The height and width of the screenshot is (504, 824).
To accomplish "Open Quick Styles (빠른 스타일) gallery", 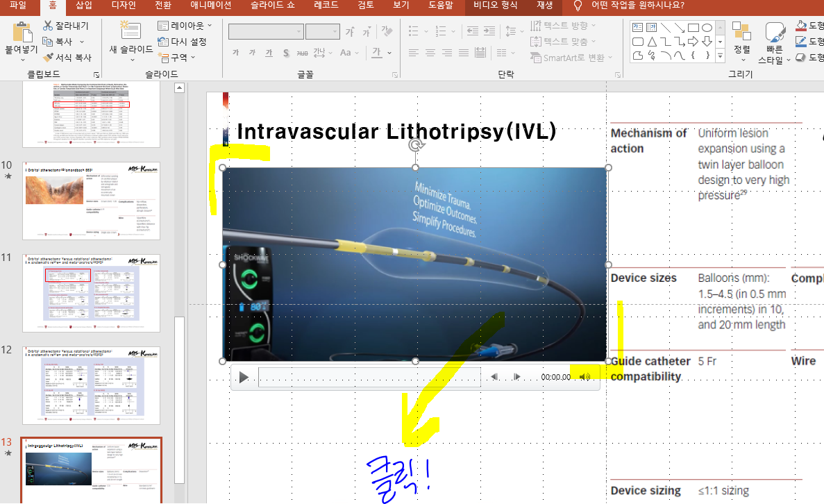I will (774, 43).
